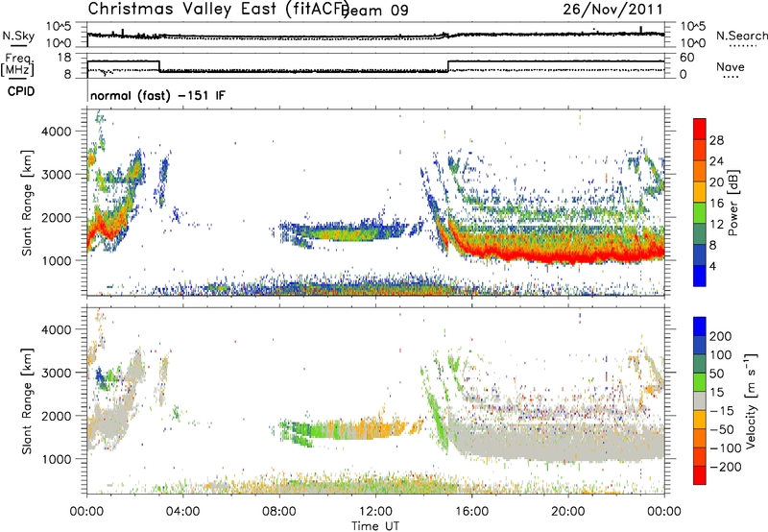Click the 28 label on the power colorbar
Viewport: 768px width, 532px height.
coord(716,140)
